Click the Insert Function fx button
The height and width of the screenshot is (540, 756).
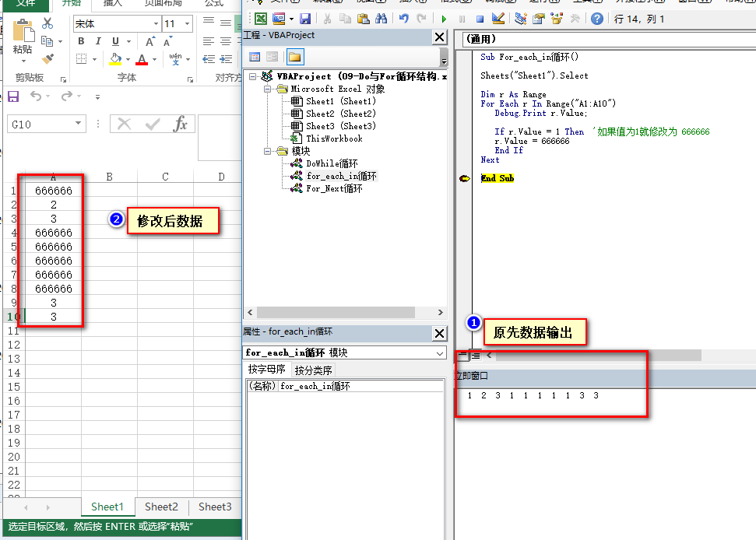pyautogui.click(x=180, y=124)
